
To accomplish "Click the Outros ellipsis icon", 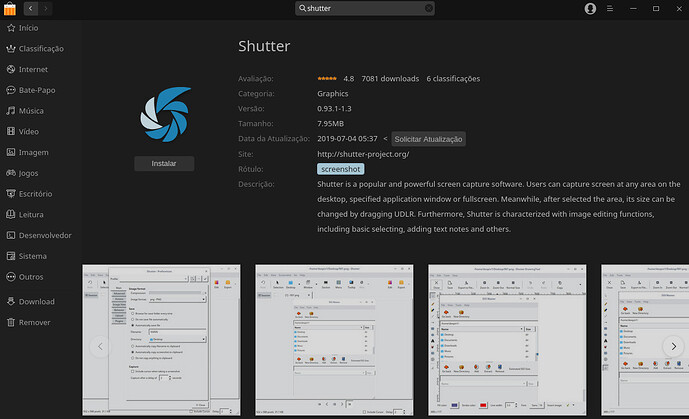I will (11, 276).
